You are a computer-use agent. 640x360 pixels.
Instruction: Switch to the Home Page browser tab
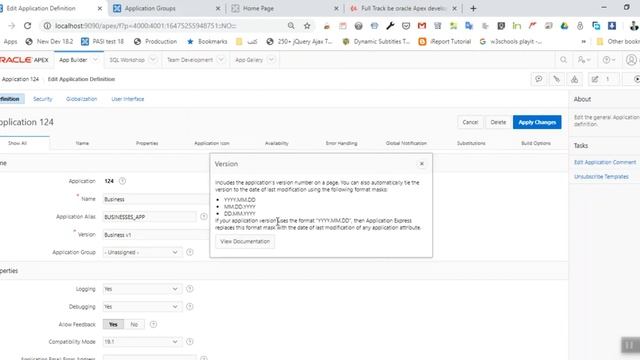click(x=285, y=8)
